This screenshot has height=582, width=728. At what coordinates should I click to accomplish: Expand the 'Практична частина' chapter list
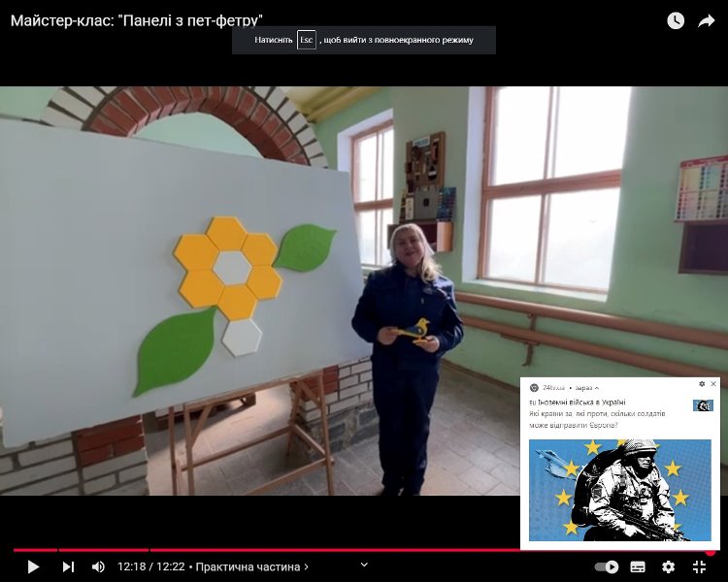[x=252, y=566]
